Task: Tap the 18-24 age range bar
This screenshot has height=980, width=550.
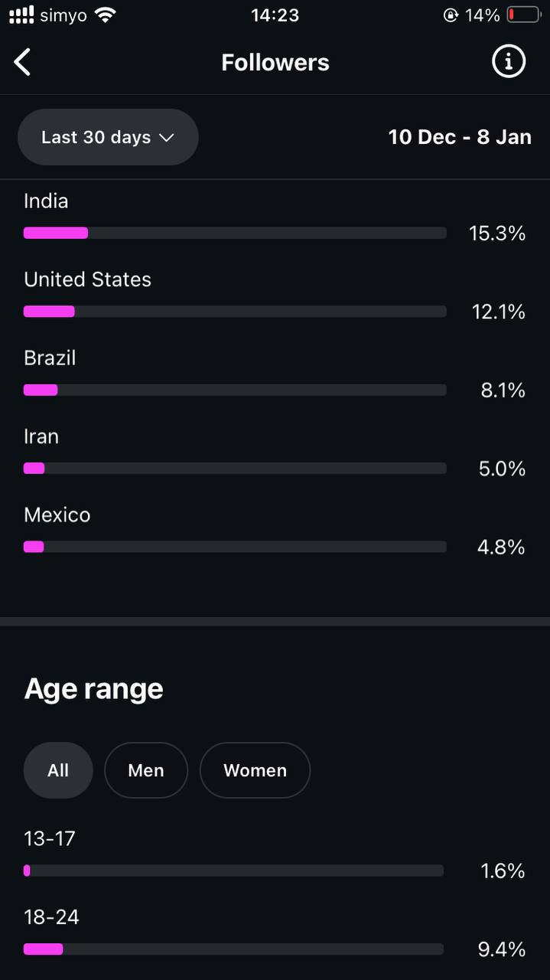Action: [233, 949]
